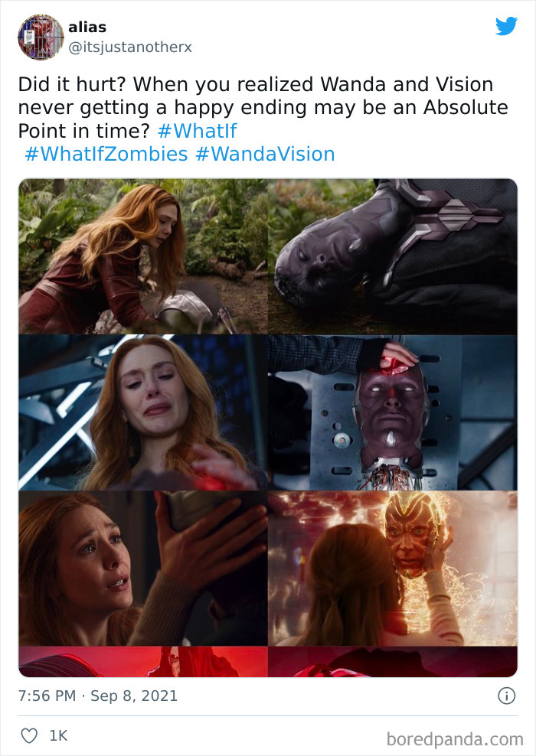Open the gray Vision lying down image
Viewport: 536px width, 756px height.
click(x=393, y=256)
